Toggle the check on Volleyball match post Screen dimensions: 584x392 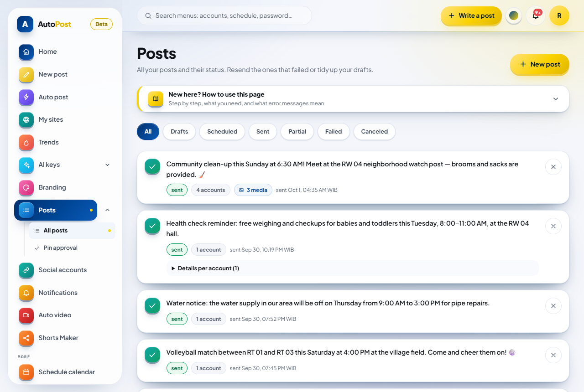pos(152,355)
